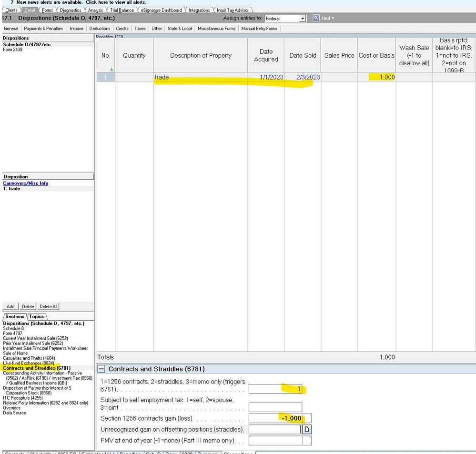Open the Carryovers/Misc Info link
This screenshot has height=454, width=476.
[x=25, y=183]
